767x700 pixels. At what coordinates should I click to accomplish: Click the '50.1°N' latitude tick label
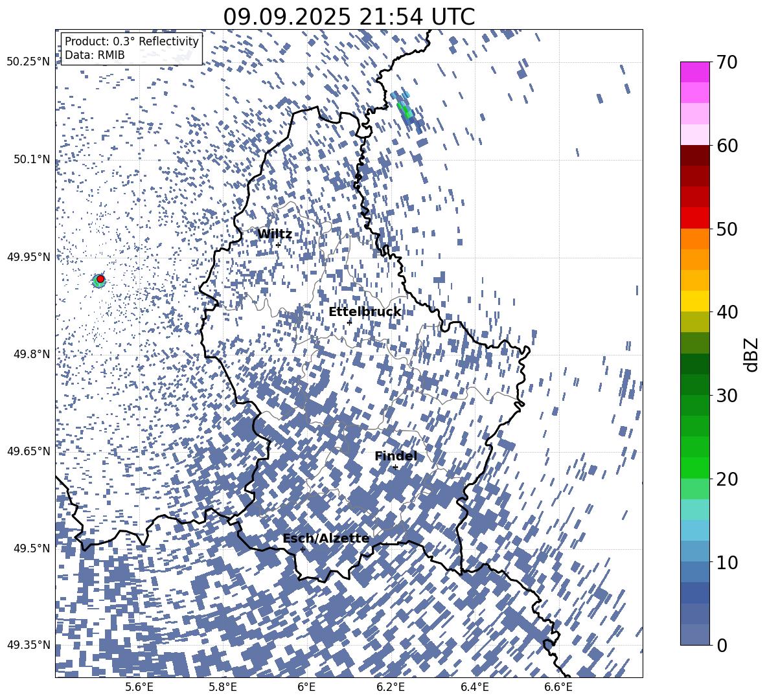click(x=31, y=159)
